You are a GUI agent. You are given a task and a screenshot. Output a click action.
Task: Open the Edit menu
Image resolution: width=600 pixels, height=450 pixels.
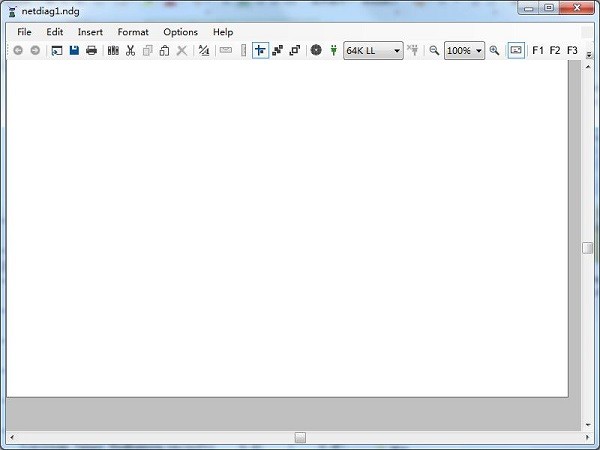tap(54, 32)
